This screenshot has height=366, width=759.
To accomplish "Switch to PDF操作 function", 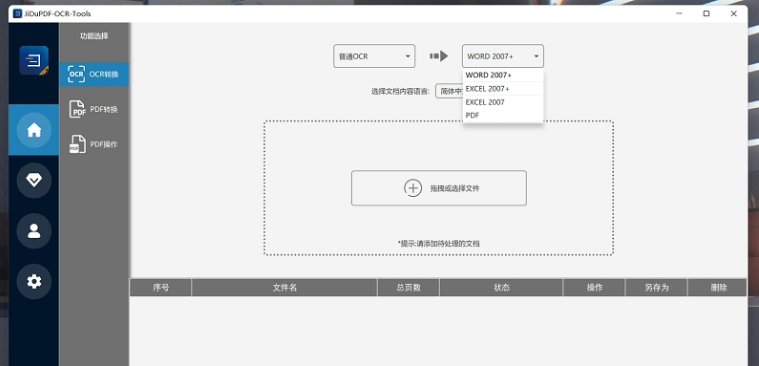I will [94, 144].
